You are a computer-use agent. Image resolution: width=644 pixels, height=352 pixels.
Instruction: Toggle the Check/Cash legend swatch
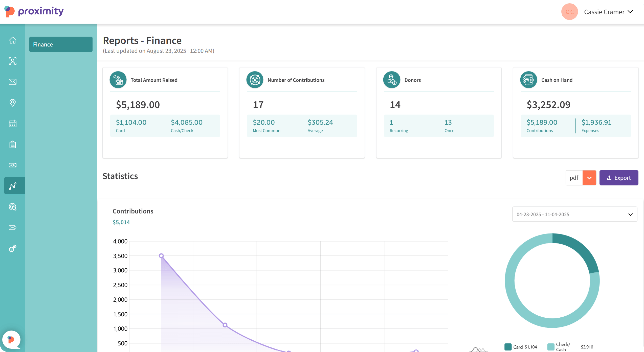tap(550, 347)
